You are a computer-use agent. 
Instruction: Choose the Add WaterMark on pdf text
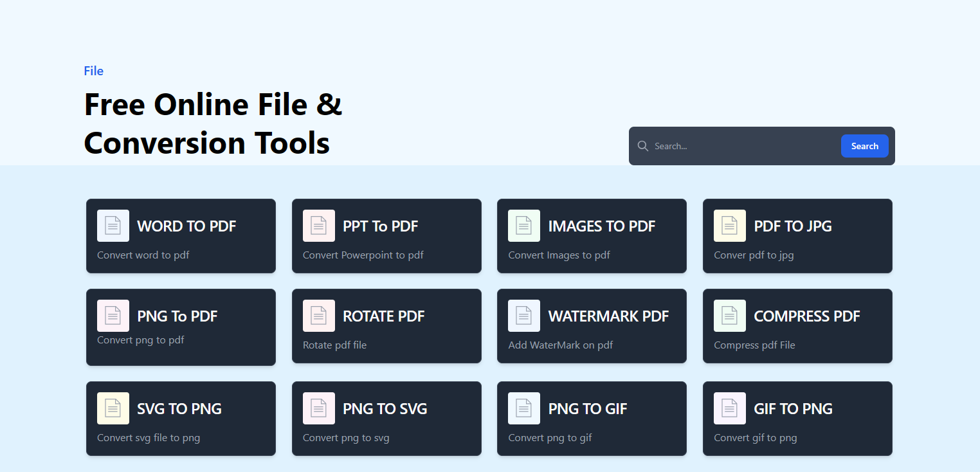(561, 345)
